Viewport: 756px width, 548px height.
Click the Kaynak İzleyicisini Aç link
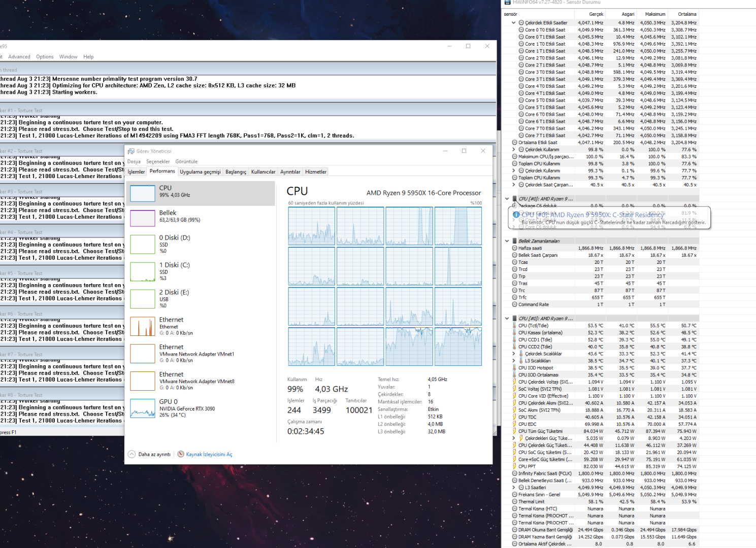(x=209, y=455)
